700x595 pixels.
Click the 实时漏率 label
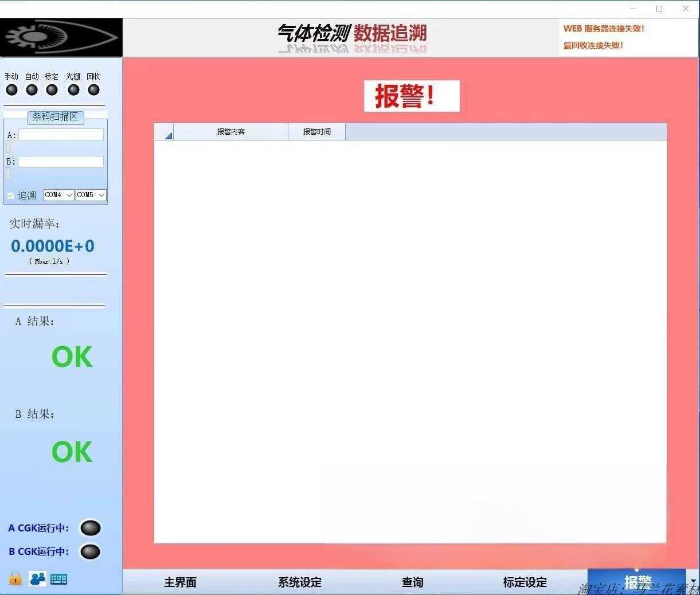(34, 224)
